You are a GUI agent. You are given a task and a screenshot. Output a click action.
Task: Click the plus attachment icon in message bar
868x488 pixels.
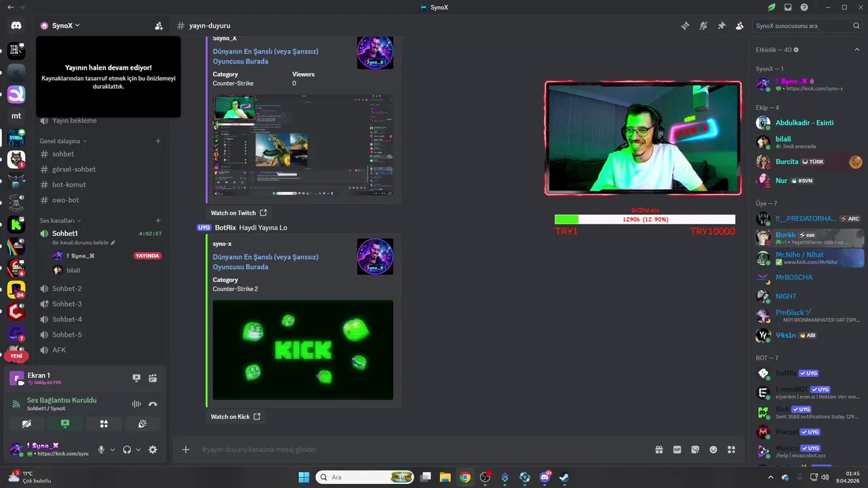click(186, 449)
